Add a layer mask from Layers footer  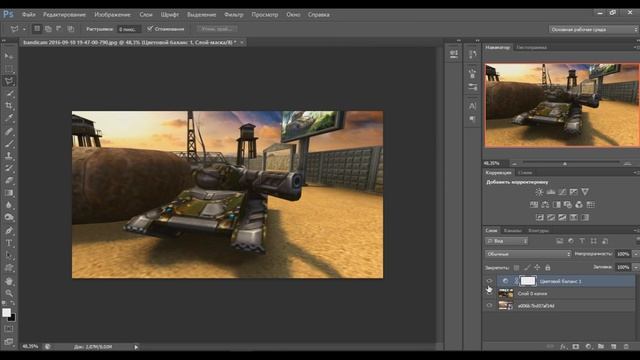pos(576,347)
